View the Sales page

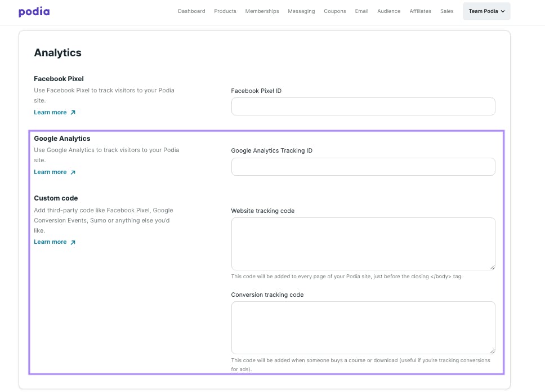click(x=446, y=11)
